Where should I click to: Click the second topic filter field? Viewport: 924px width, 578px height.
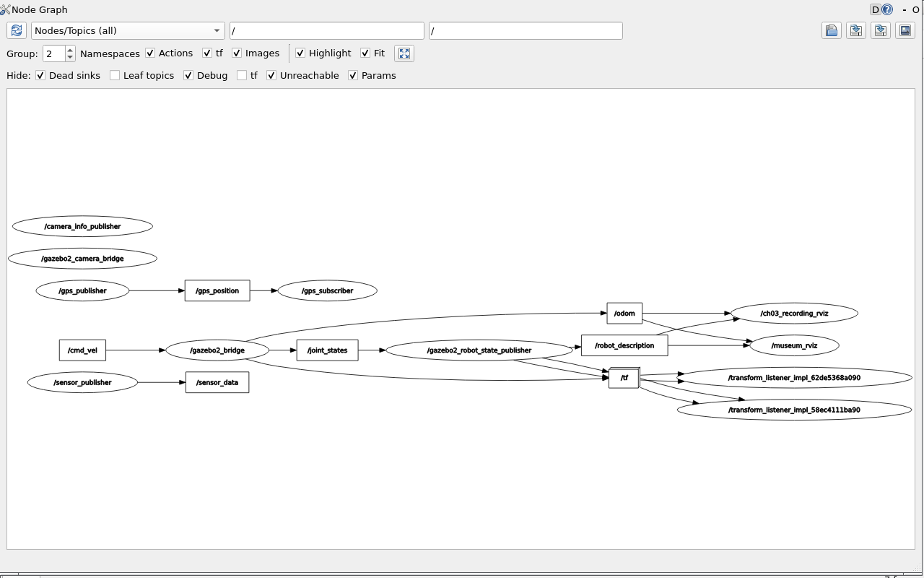[x=526, y=30]
